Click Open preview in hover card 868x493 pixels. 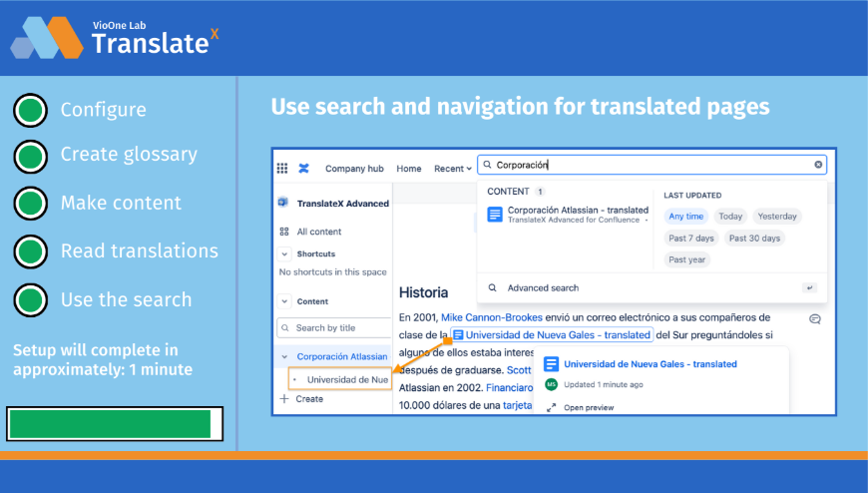(589, 408)
